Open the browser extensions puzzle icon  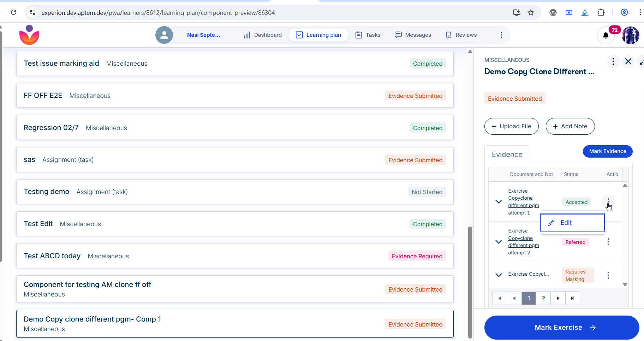point(601,13)
